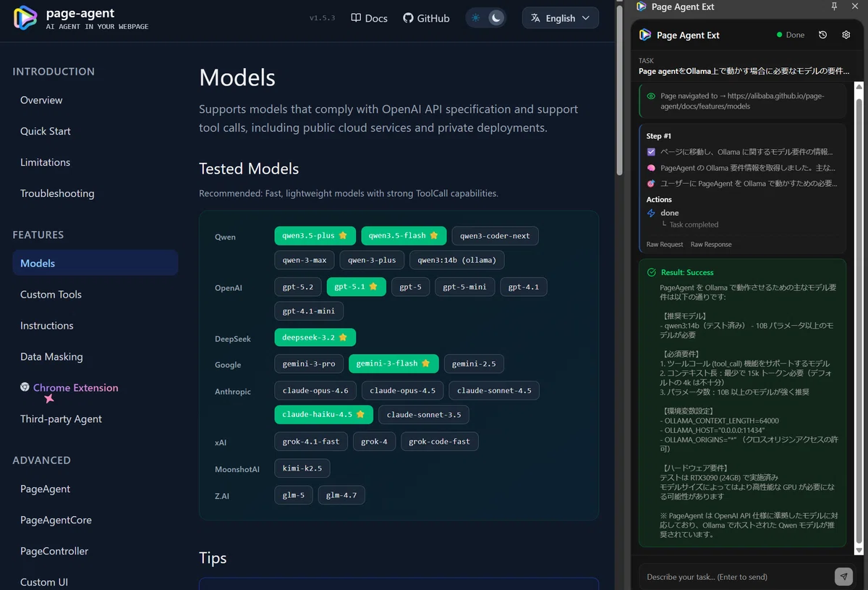Toggle the Step #1 checked item
Screen dimensions: 868x590
[651, 152]
